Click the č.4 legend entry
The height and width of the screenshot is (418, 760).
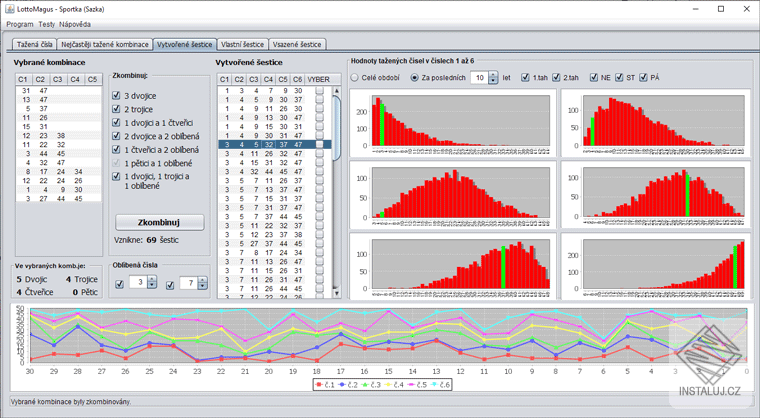coord(394,385)
